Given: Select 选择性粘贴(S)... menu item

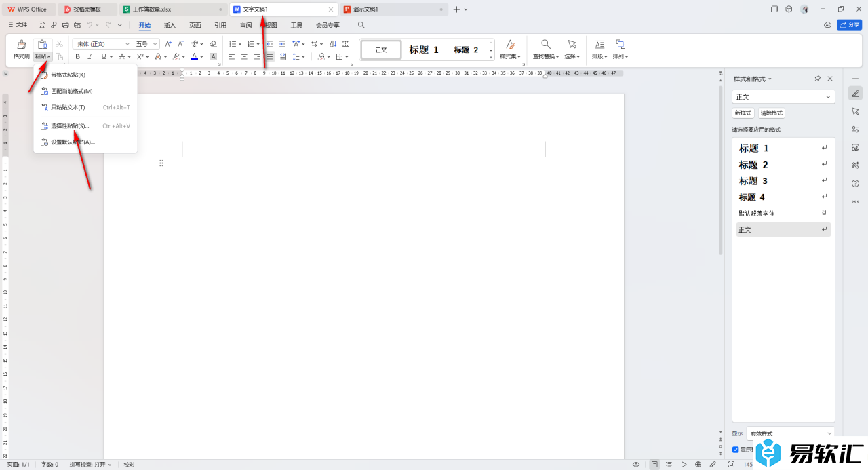Looking at the screenshot, I should click(x=85, y=126).
